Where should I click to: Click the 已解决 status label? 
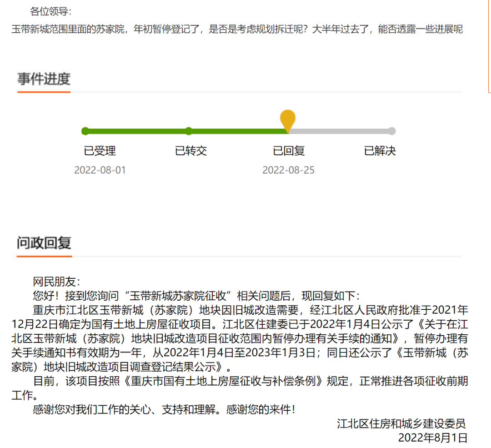[380, 151]
